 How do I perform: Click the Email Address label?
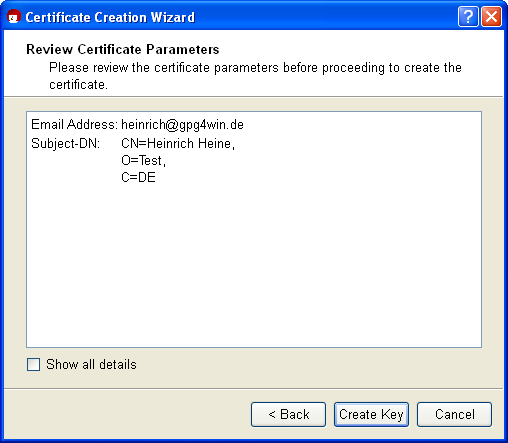click(74, 124)
